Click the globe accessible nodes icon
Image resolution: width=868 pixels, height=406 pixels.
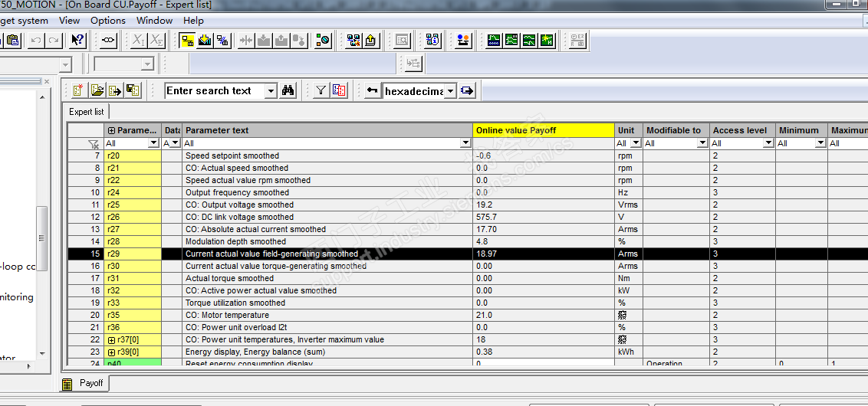(324, 41)
